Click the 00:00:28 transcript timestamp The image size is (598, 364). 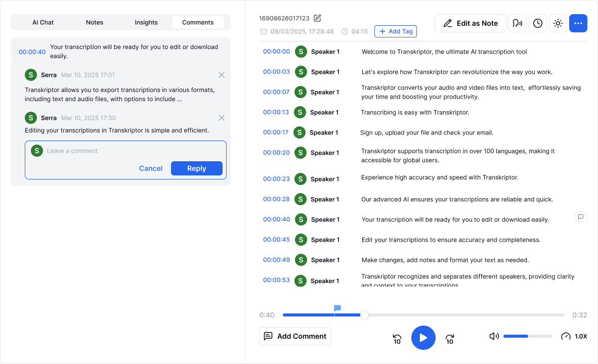pos(277,199)
